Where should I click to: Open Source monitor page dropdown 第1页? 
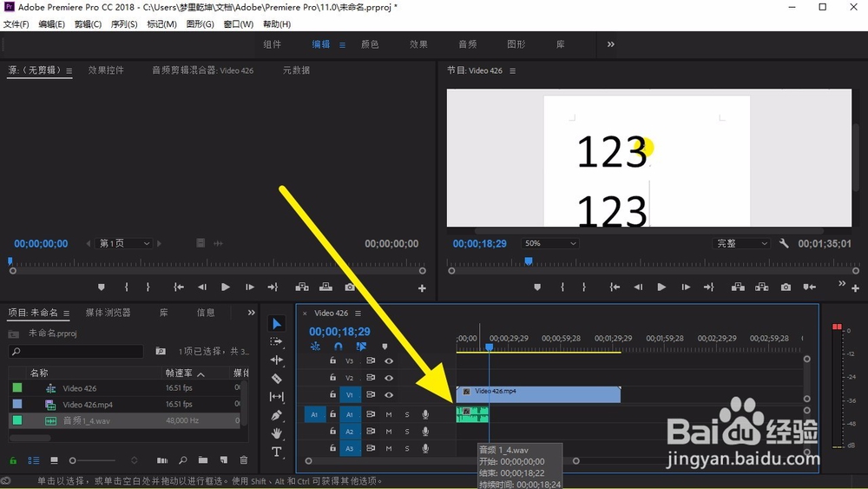point(124,243)
